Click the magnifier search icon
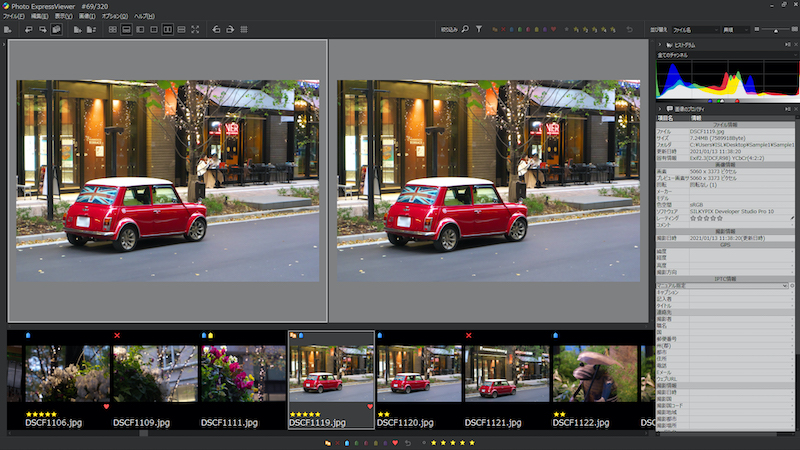Viewport: 800px width, 450px height. tap(465, 30)
